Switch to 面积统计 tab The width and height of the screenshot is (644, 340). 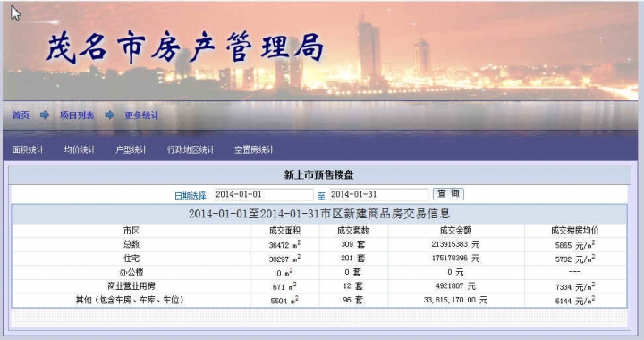tap(28, 149)
